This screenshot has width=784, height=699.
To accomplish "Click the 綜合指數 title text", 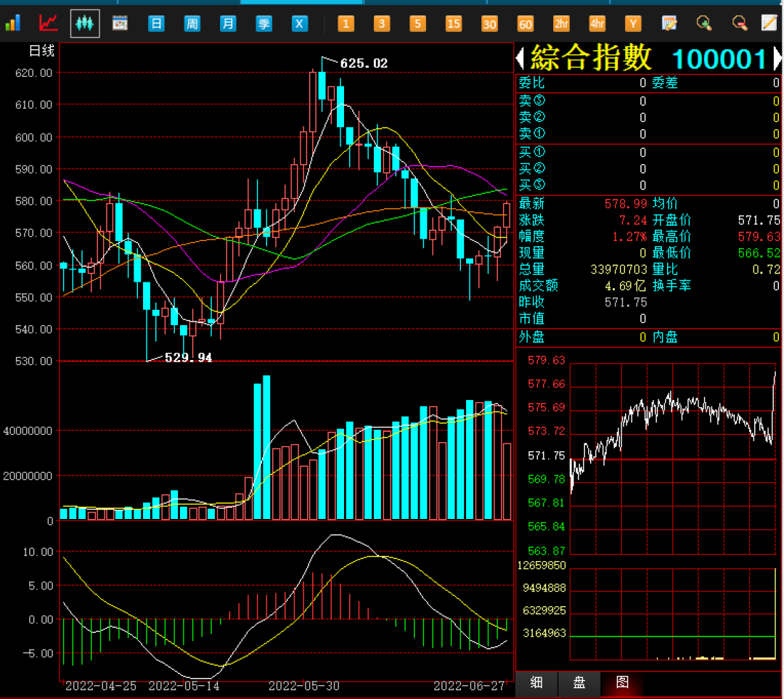I will (x=591, y=58).
